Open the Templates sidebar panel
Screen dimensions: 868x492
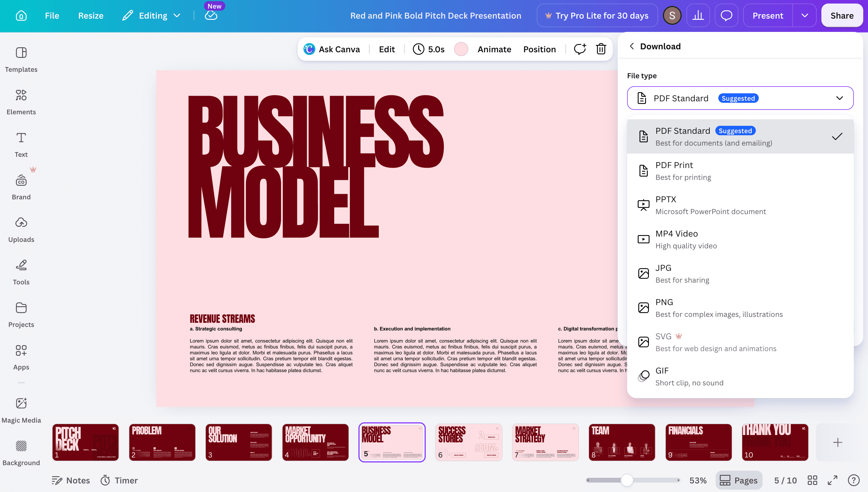coord(21,59)
